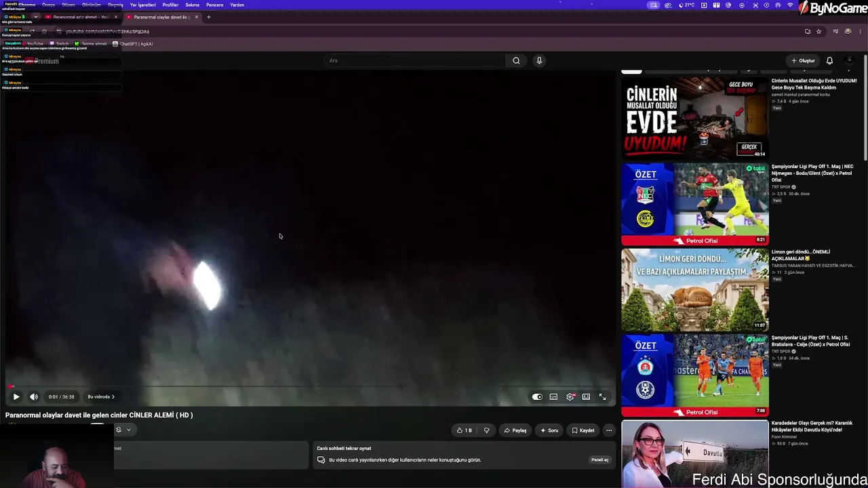Click the YouTube search field
868x488 pixels.
click(x=415, y=60)
